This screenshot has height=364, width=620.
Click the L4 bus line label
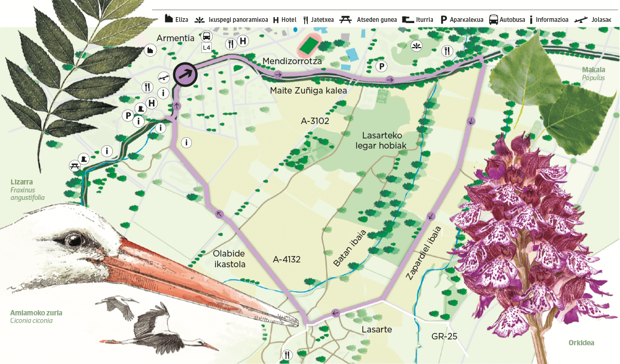(206, 48)
